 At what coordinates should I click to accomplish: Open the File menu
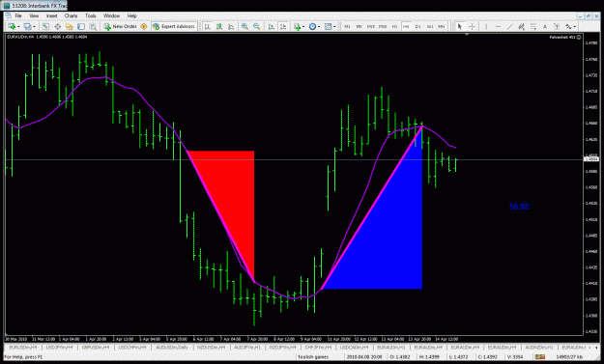coord(18,15)
